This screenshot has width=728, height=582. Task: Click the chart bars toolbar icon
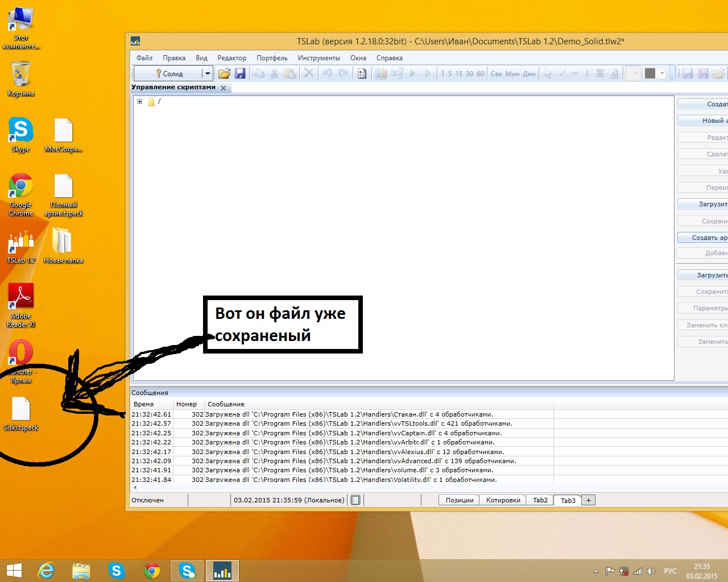tap(381, 73)
